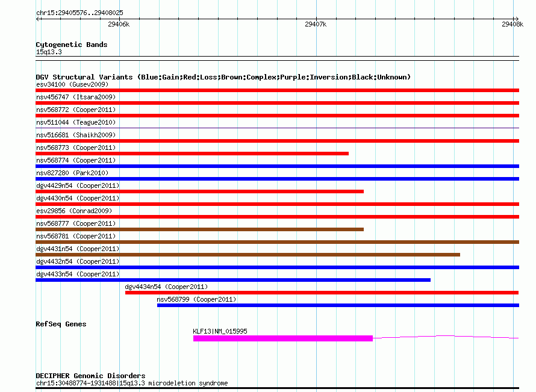The height and width of the screenshot is (392, 536).
Task: Select the red nsv456747 loss bar
Action: pos(277,103)
